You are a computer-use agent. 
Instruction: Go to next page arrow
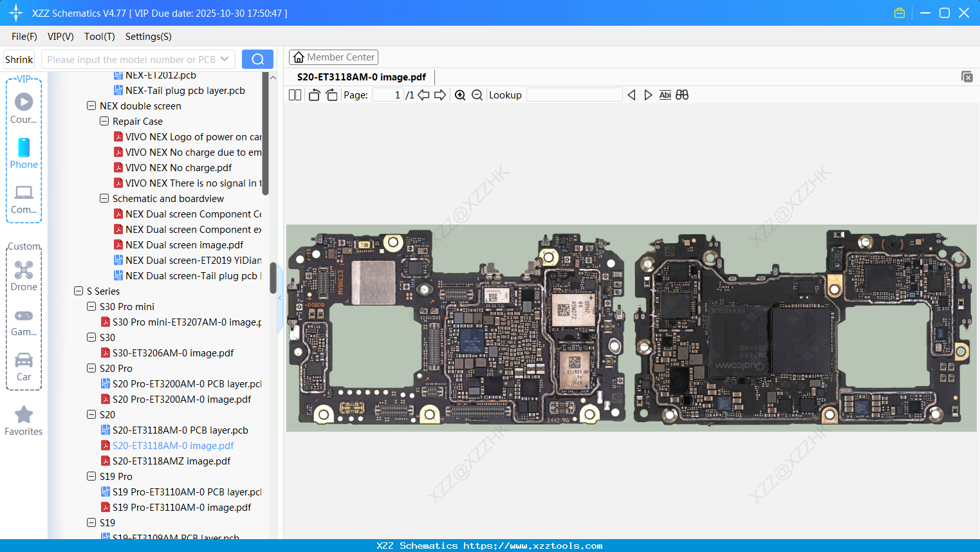coord(440,95)
